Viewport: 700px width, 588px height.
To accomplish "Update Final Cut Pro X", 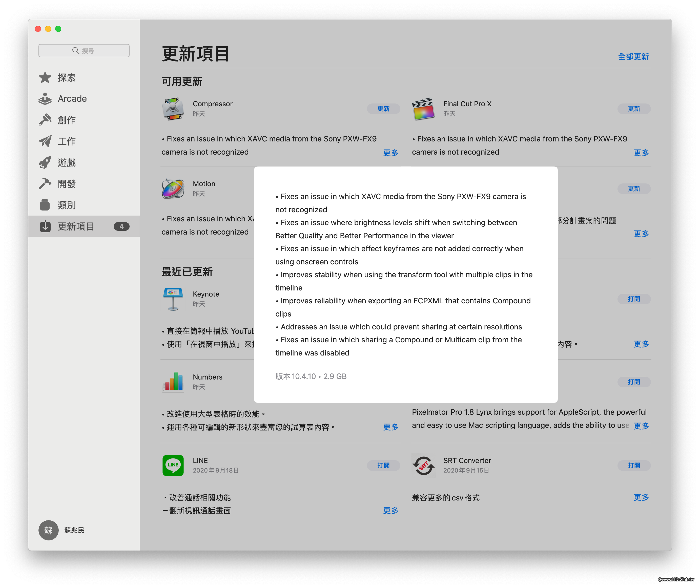I will pyautogui.click(x=634, y=109).
